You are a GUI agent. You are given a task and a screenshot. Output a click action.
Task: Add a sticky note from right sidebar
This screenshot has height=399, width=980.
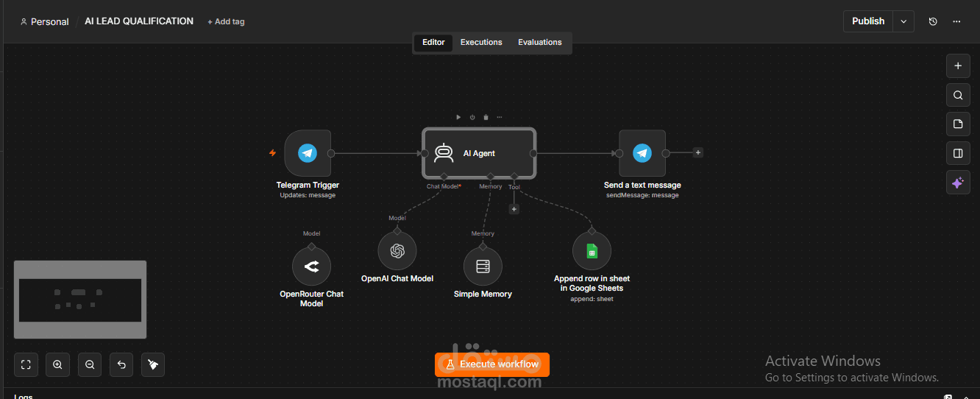(x=958, y=124)
